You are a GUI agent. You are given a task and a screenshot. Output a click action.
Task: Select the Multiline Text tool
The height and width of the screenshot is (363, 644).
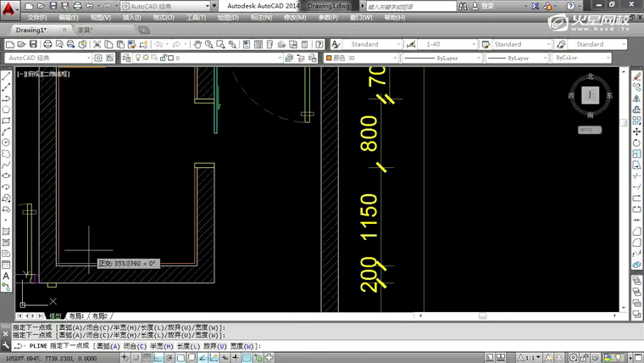click(6, 276)
